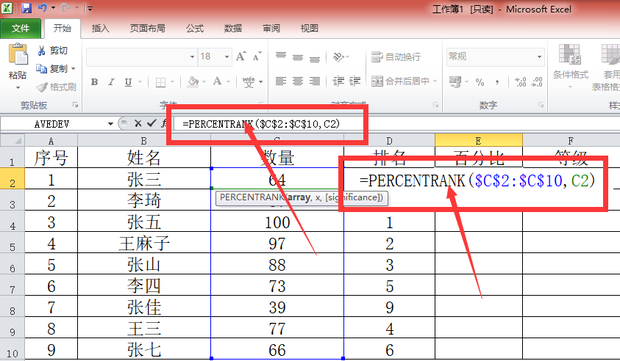The height and width of the screenshot is (361, 620).
Task: Click the Name Box showing AVEDEV
Action: pos(53,124)
